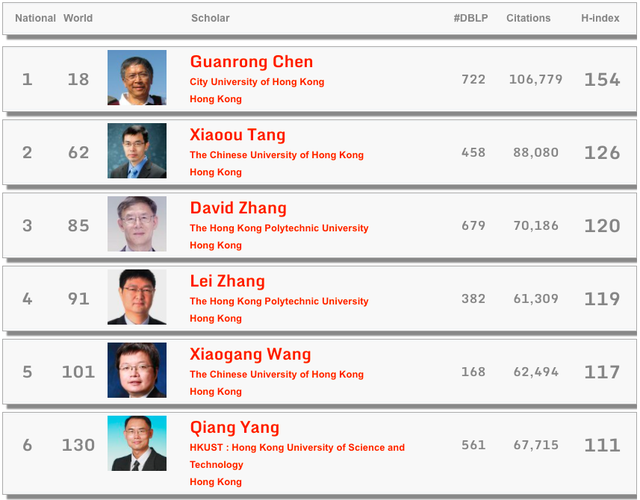The height and width of the screenshot is (500, 640).
Task: Select David Zhang's portrait thumbnail
Action: [137, 224]
